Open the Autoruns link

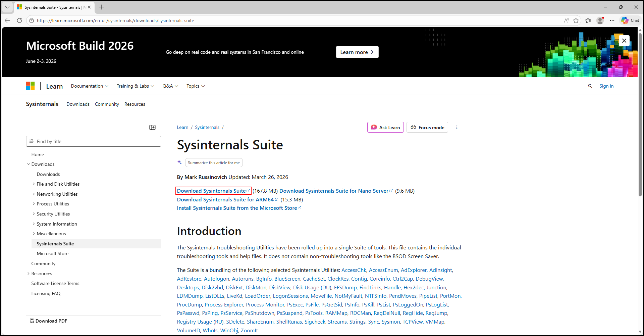point(243,279)
